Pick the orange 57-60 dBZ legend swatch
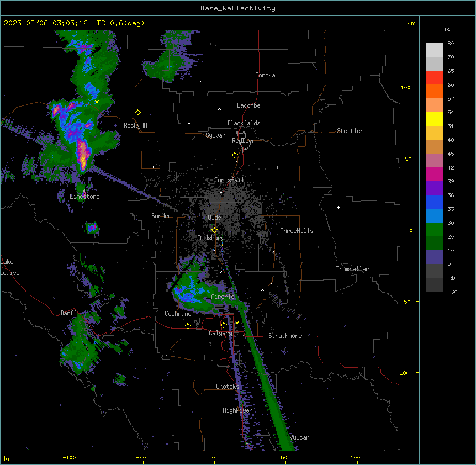476x465 pixels. coord(434,91)
